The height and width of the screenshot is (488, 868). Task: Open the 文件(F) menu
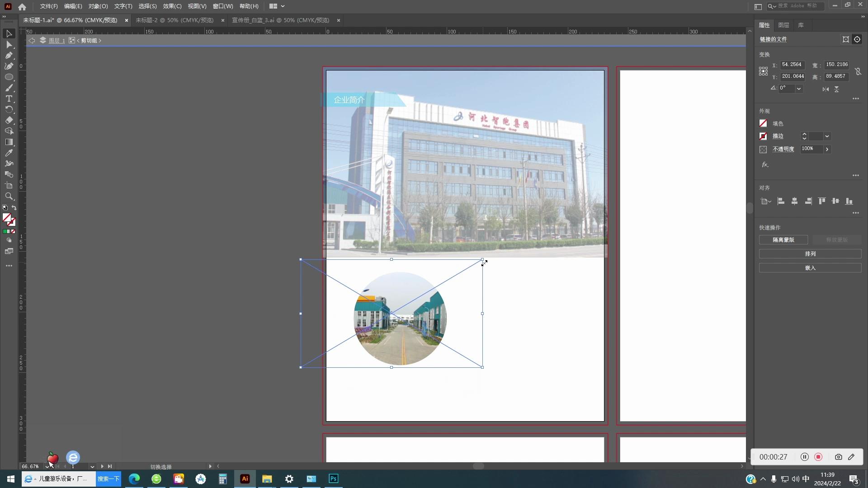(x=49, y=6)
